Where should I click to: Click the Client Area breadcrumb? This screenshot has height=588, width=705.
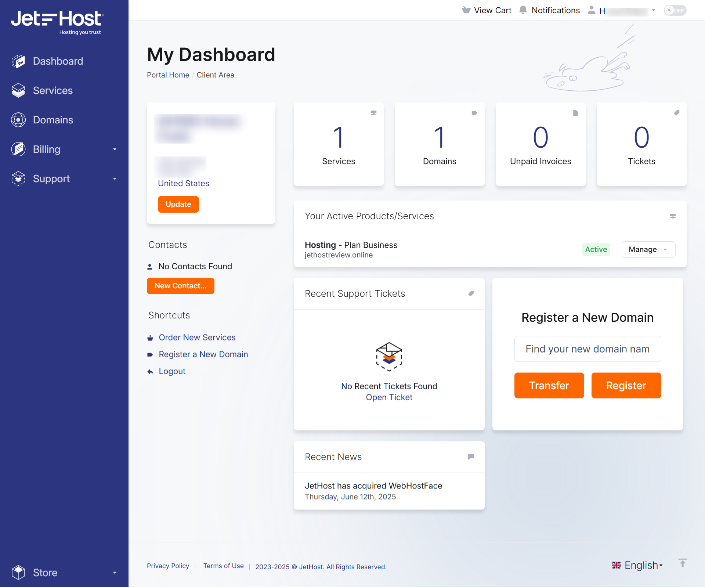pyautogui.click(x=215, y=75)
